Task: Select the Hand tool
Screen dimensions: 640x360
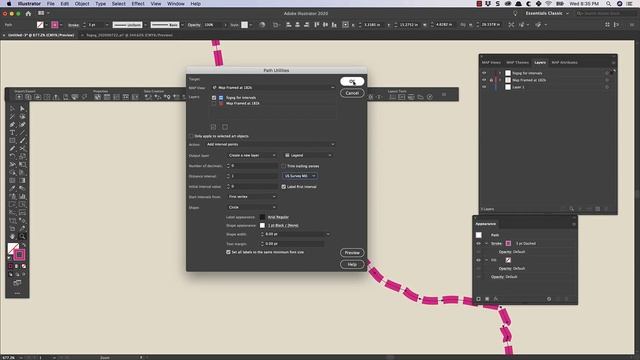Action: point(12,236)
